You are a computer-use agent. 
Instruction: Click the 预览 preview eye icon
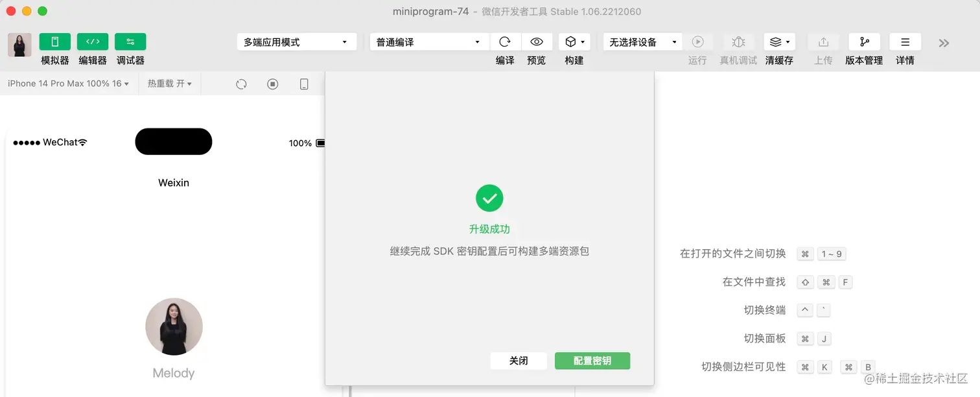coord(537,42)
